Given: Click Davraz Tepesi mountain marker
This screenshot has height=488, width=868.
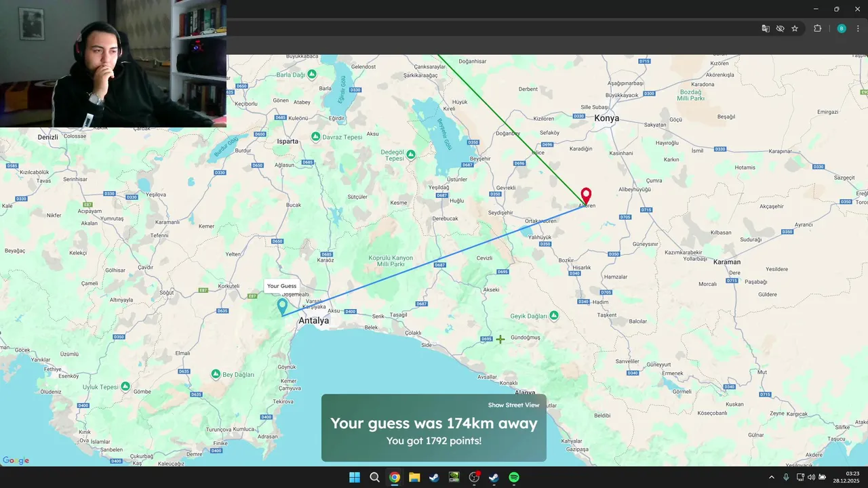Looking at the screenshot, I should [x=315, y=137].
